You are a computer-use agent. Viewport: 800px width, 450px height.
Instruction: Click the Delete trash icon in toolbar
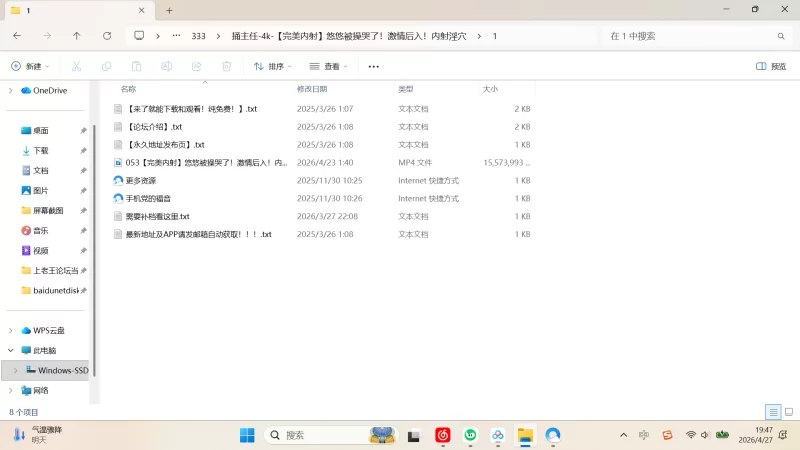click(227, 66)
